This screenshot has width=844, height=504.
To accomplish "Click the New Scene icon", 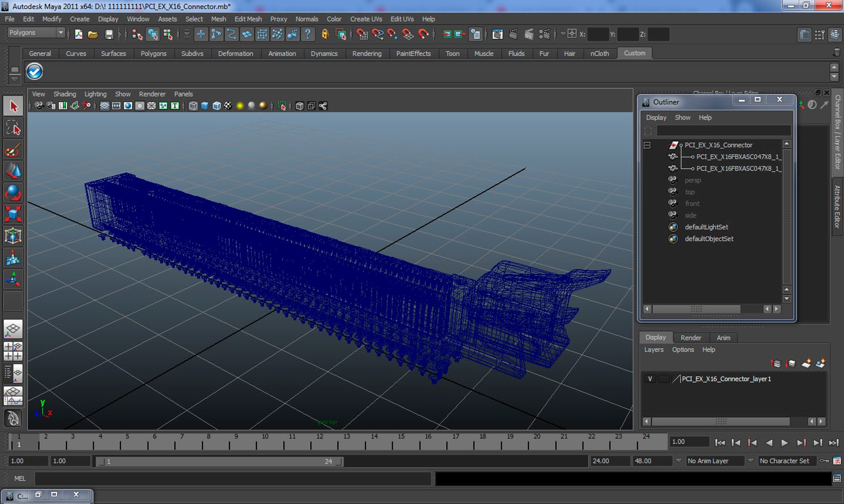I will 78,34.
